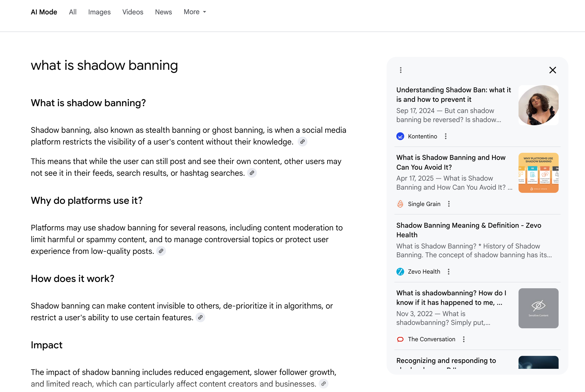Image resolution: width=585 pixels, height=392 pixels.
Task: Go to the News tab
Action: (163, 12)
